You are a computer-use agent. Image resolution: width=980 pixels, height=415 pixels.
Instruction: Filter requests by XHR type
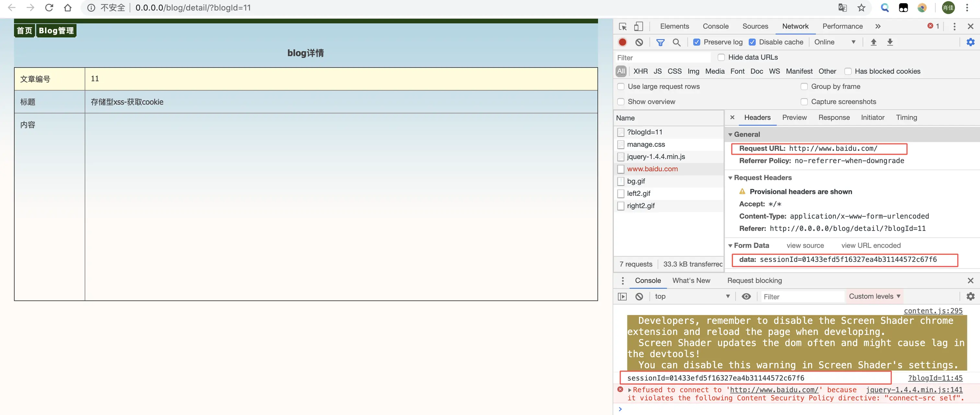[x=640, y=72]
